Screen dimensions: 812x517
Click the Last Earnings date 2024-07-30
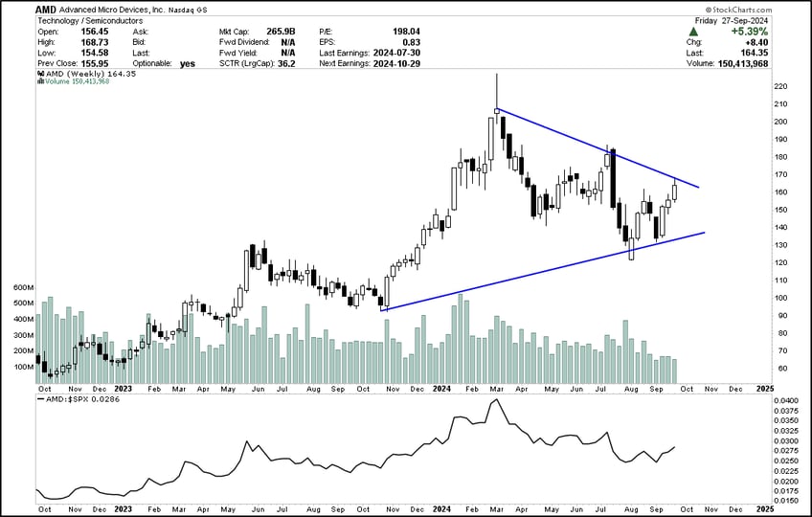coord(396,53)
